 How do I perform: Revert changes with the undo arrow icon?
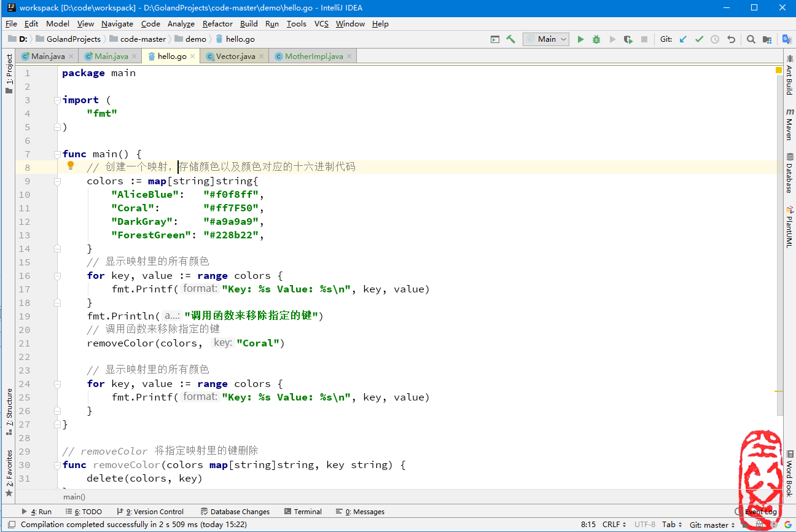pos(731,39)
